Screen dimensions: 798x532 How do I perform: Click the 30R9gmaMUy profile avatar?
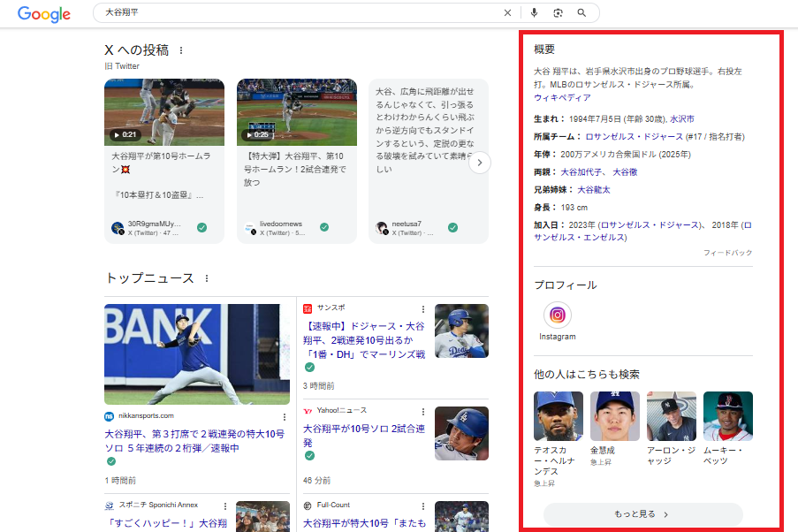(118, 228)
